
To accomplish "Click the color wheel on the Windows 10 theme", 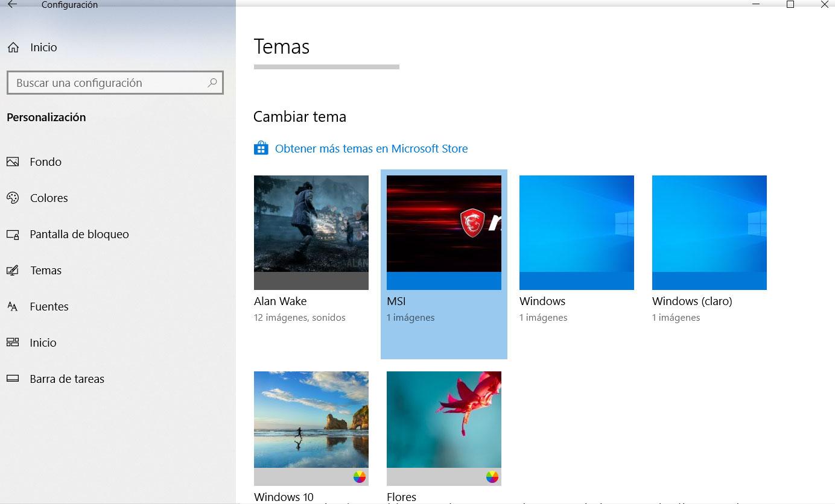I will (x=359, y=477).
